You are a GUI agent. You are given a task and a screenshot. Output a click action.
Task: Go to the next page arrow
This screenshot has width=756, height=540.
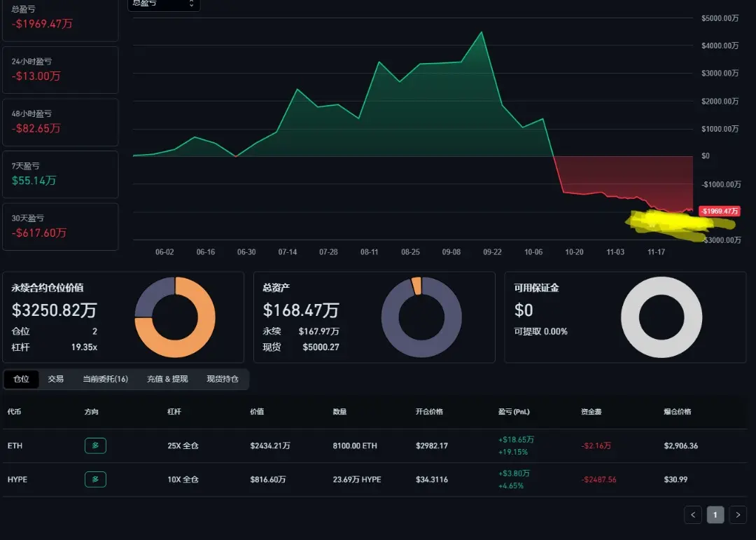[738, 515]
